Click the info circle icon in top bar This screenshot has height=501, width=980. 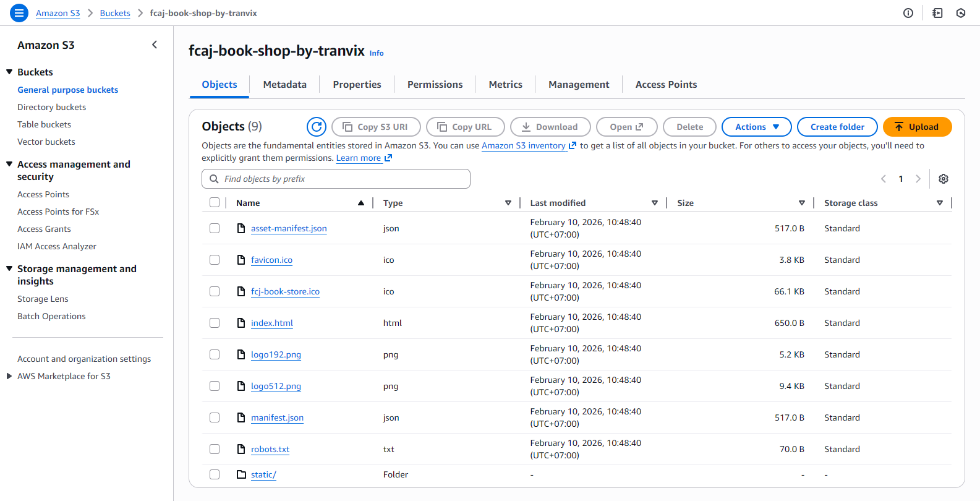pyautogui.click(x=908, y=13)
